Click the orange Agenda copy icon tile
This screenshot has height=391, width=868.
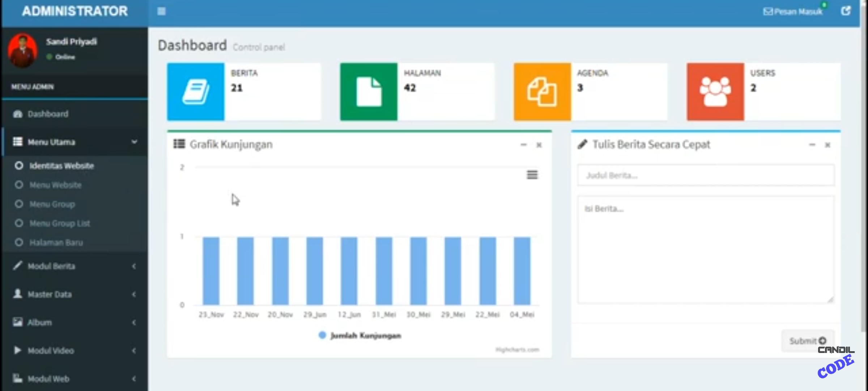point(542,92)
